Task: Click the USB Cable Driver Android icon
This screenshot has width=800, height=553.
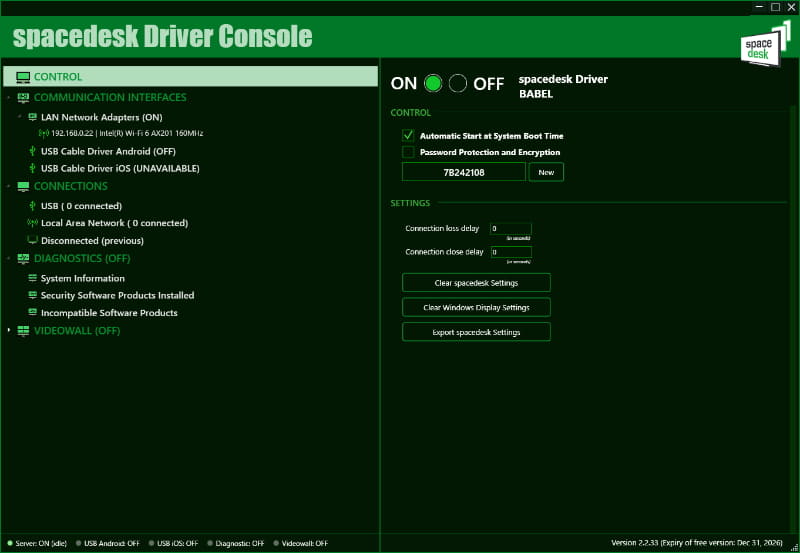Action: (32, 151)
